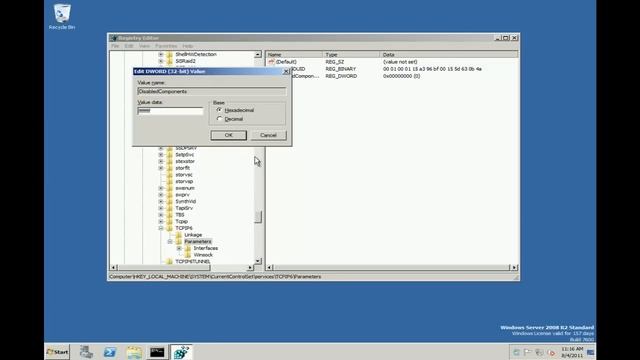This screenshot has height=360, width=640.
Task: Open the File menu
Action: coord(115,46)
